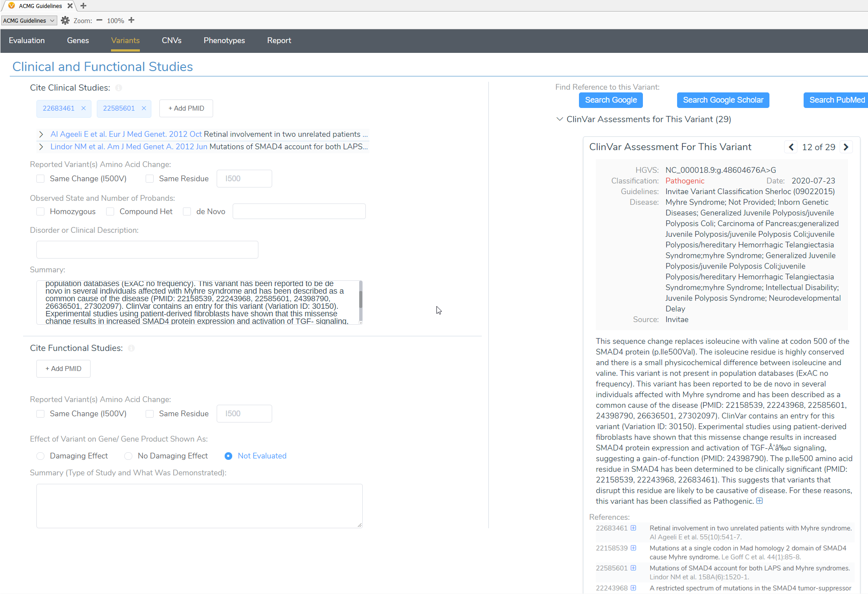
Task: Expand reference 22158539 using its plus icon
Action: (633, 548)
